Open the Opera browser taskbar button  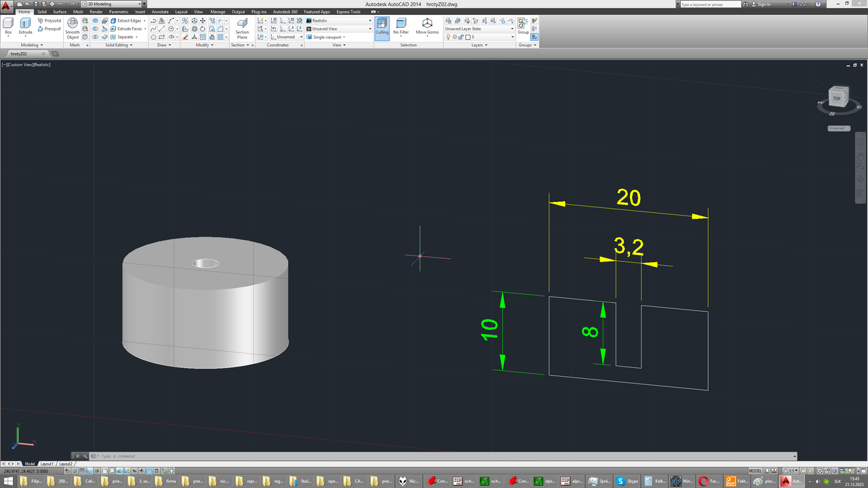[x=710, y=481]
